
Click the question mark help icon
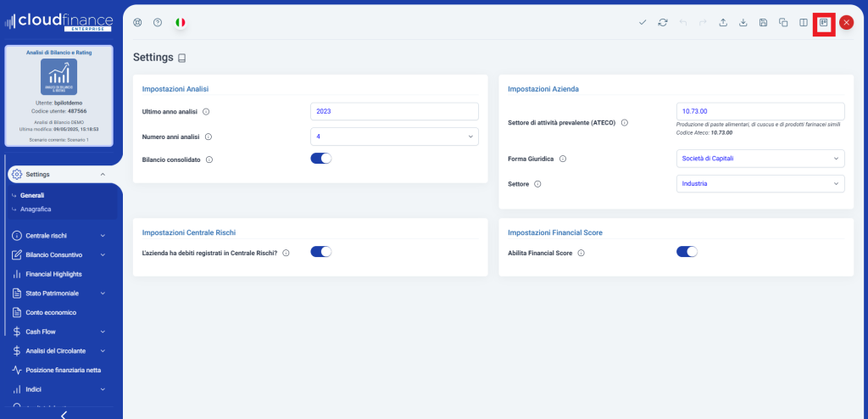coord(158,23)
